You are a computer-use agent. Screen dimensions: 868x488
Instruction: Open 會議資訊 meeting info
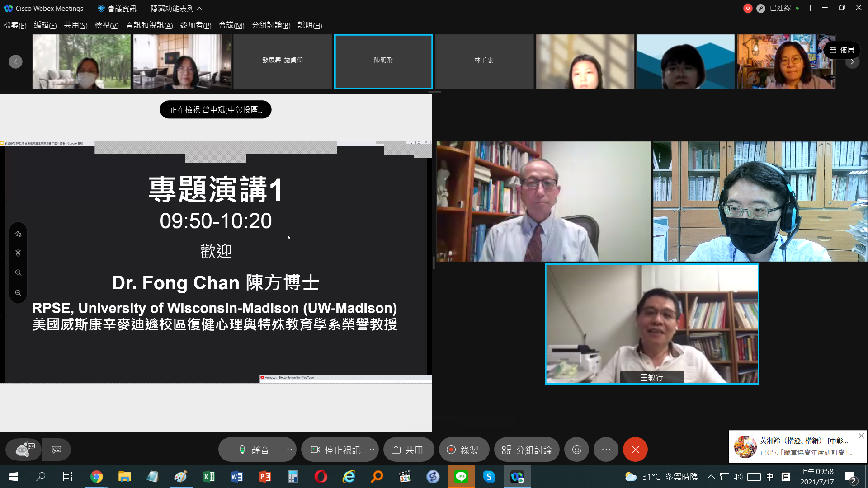pos(117,9)
